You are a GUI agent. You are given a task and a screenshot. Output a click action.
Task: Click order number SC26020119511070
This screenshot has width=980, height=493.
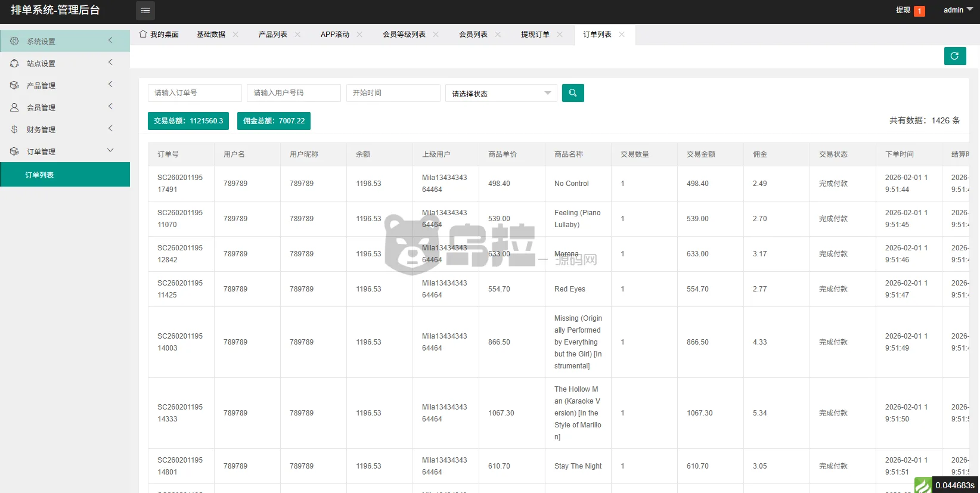180,219
